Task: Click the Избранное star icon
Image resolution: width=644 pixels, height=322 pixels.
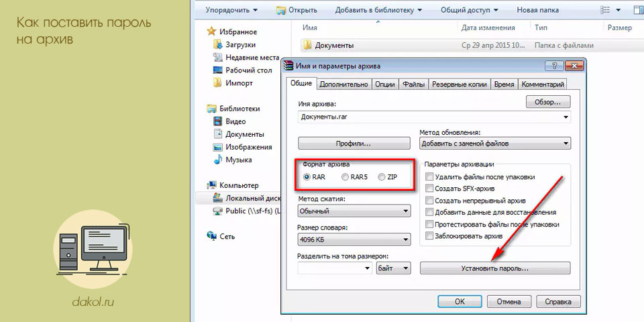Action: 211,32
